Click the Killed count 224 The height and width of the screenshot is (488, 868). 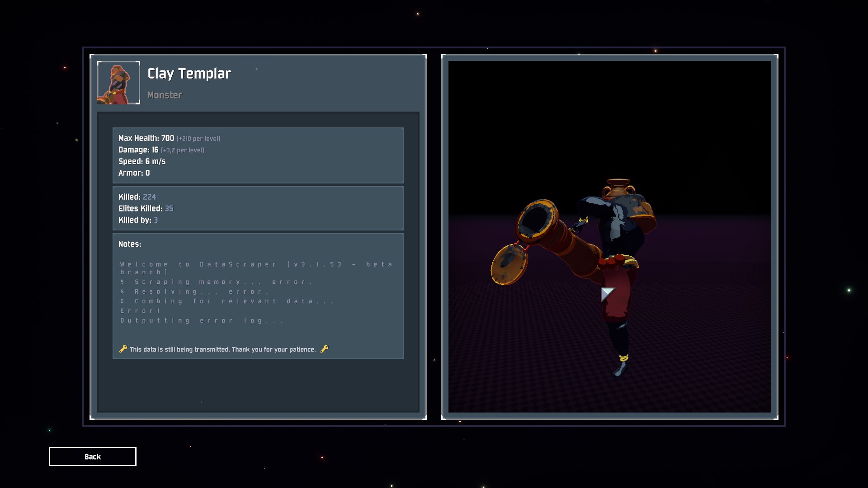pyautogui.click(x=149, y=197)
